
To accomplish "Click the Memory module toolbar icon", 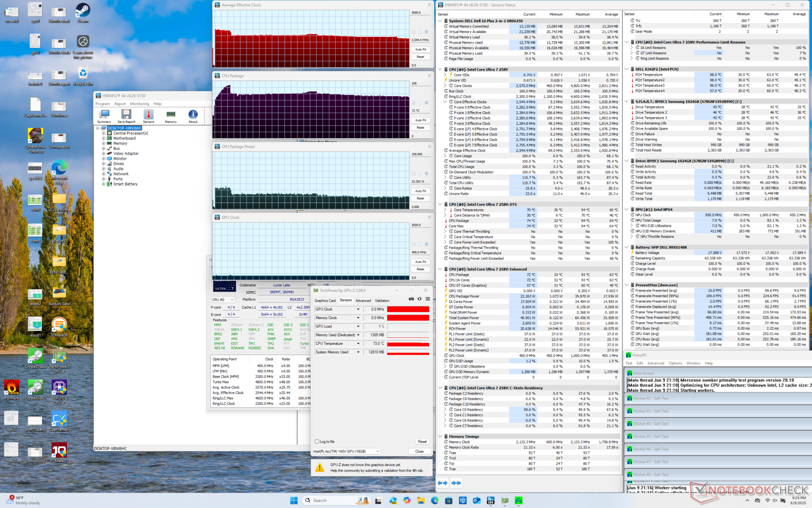I will pos(171,115).
